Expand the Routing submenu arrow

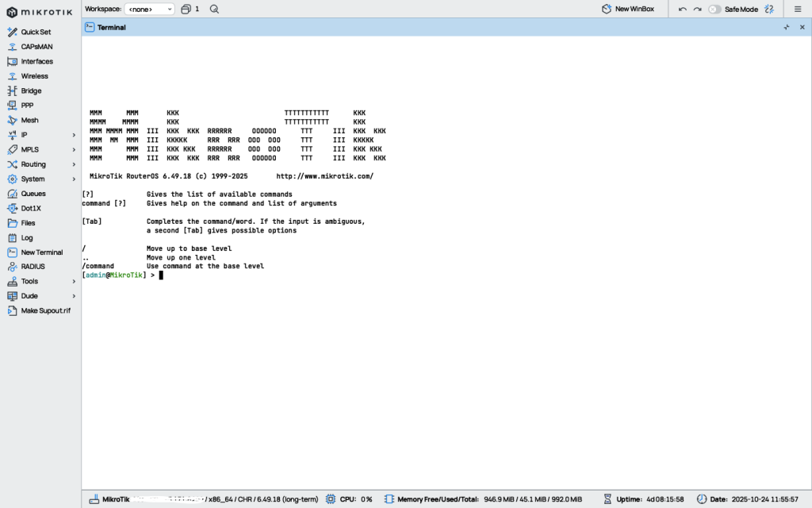(74, 164)
